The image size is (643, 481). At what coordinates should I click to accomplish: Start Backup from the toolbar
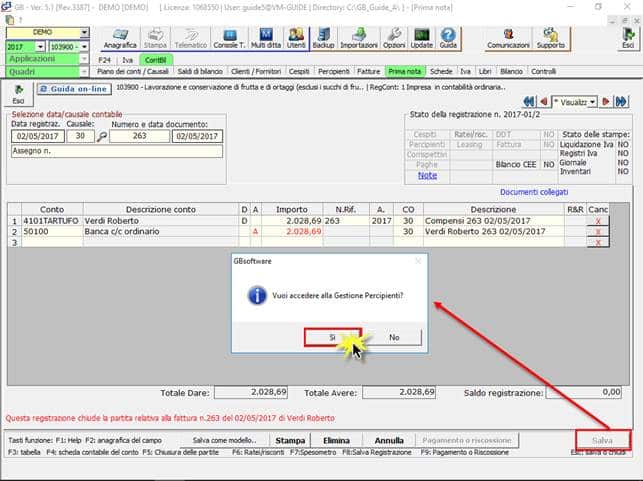click(x=323, y=39)
